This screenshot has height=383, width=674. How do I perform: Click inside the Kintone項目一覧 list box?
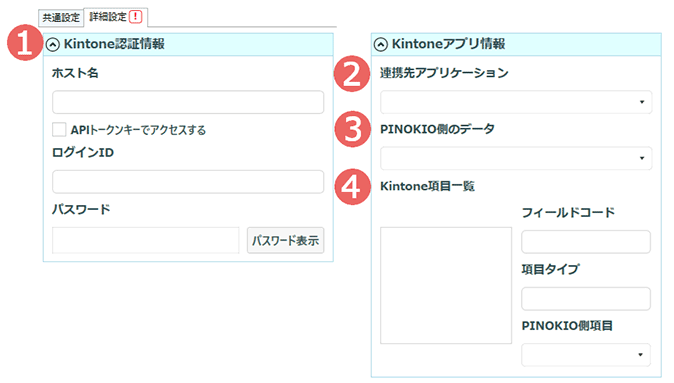click(446, 285)
